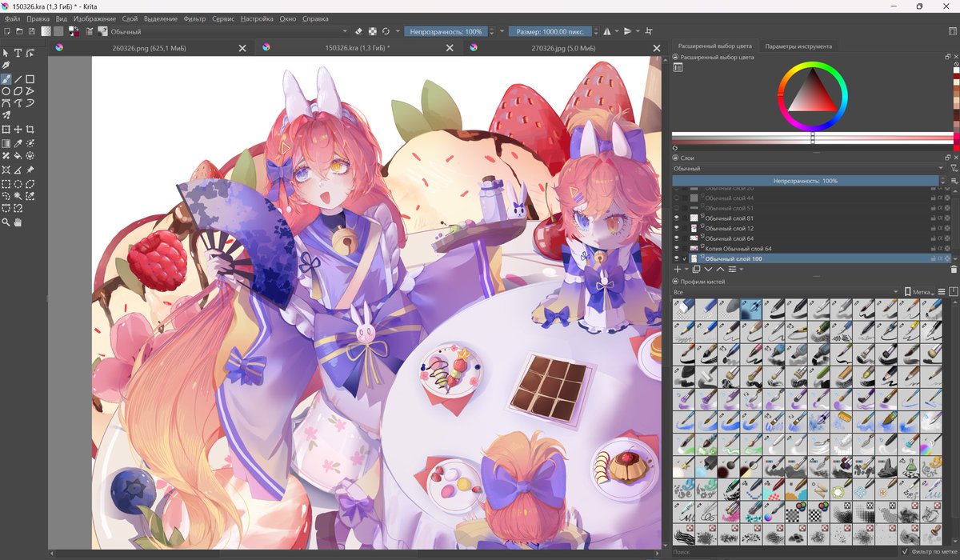The image size is (960, 560).
Task: Click the reload brush preset icon
Action: click(386, 32)
